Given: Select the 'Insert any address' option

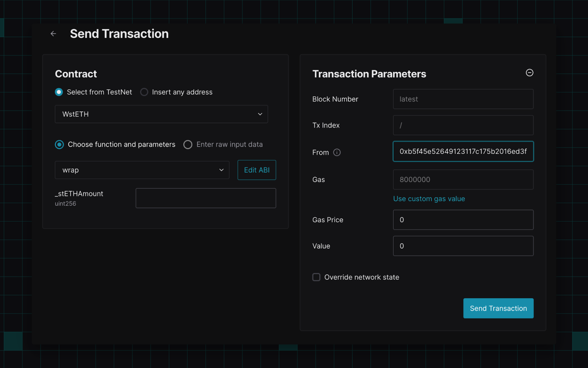Looking at the screenshot, I should point(144,92).
